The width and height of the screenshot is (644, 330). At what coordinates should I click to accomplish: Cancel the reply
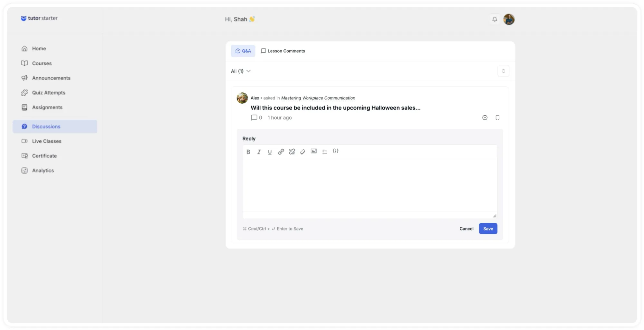tap(466, 229)
